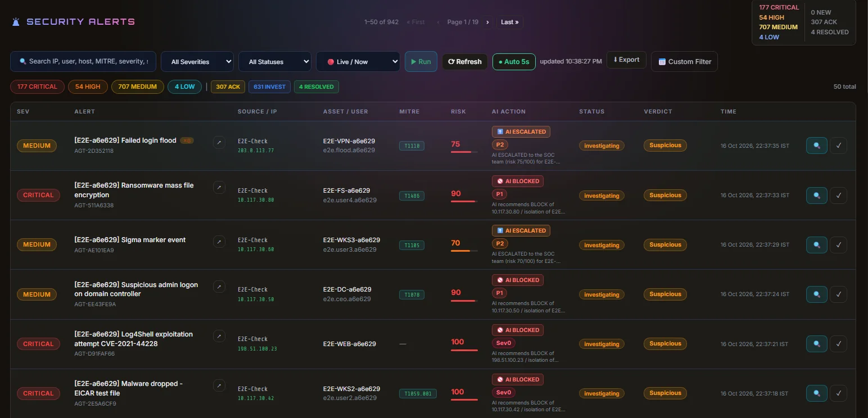This screenshot has height=418, width=868.
Task: Click the T1486 MITRE tag
Action: pos(412,196)
